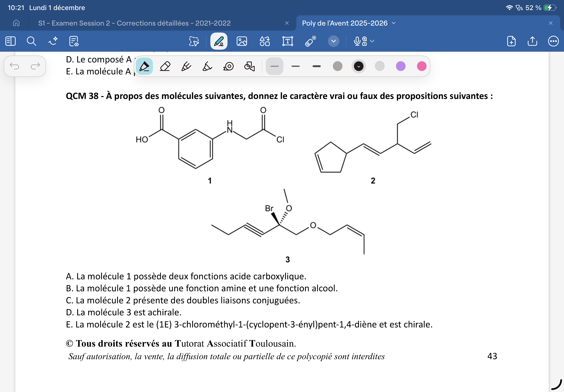This screenshot has height=392, width=564.
Task: Select the eraser tool
Action: (165, 66)
